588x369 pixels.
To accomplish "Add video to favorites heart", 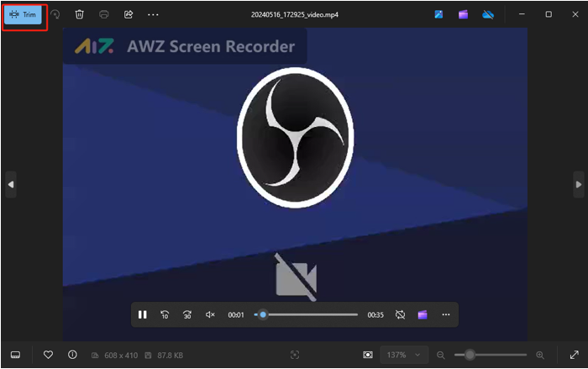I will tap(48, 355).
